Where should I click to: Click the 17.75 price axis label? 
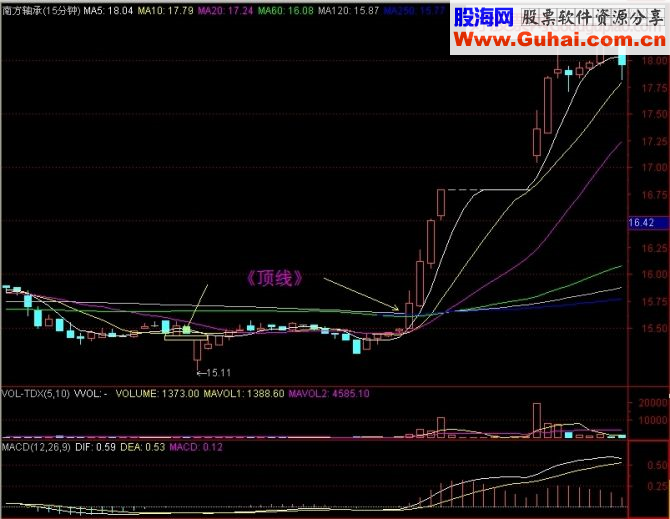[x=654, y=88]
